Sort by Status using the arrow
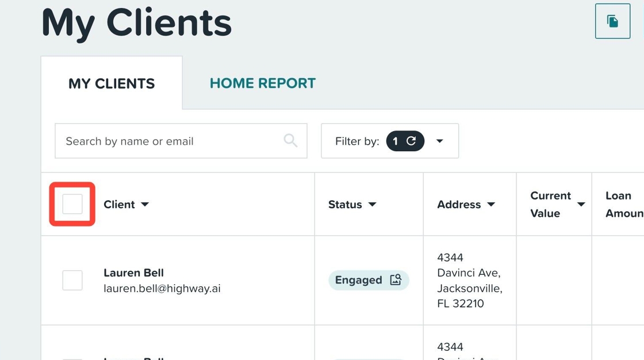This screenshot has width=644, height=360. tap(372, 204)
